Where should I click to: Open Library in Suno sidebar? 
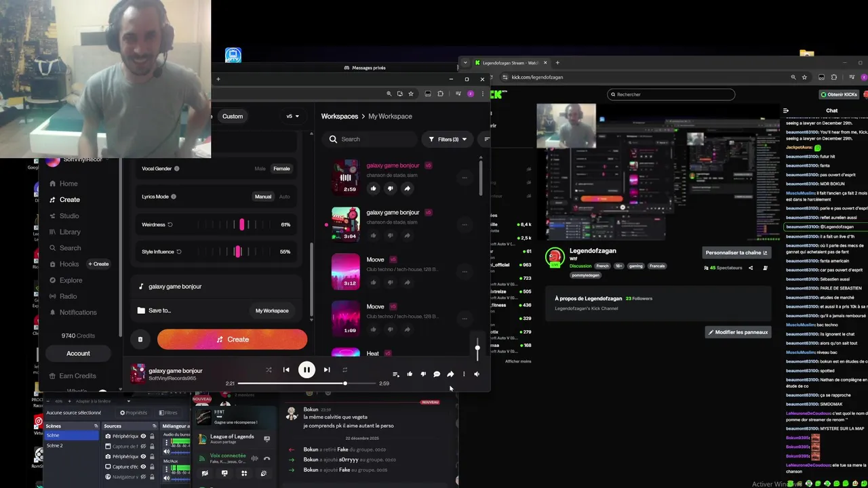(x=70, y=232)
